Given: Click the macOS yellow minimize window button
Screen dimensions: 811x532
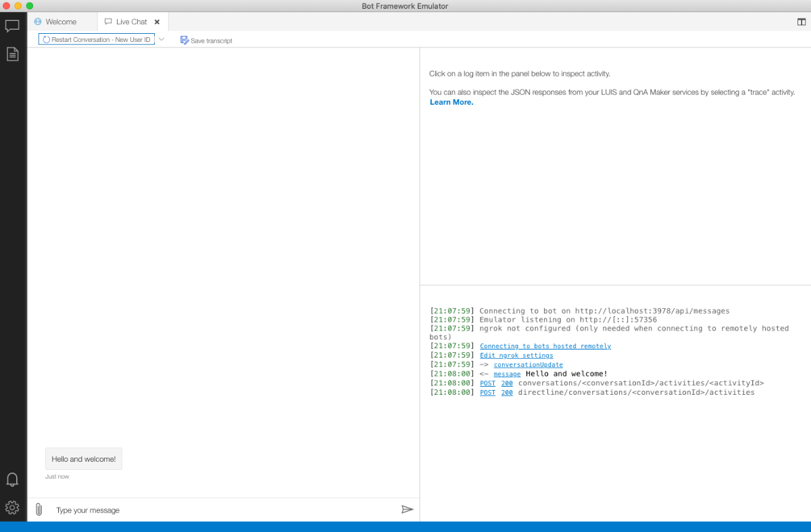Looking at the screenshot, I should [18, 6].
